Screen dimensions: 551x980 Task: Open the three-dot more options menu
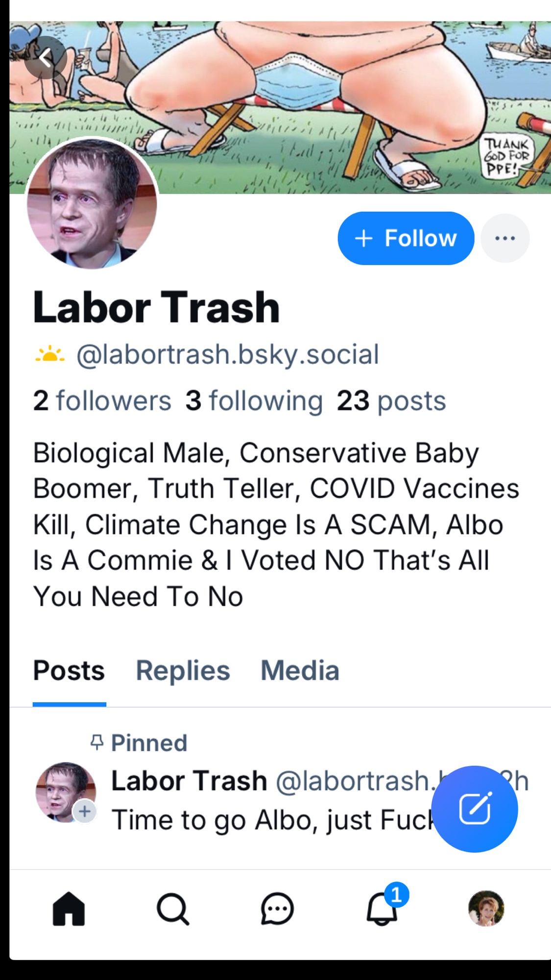504,238
